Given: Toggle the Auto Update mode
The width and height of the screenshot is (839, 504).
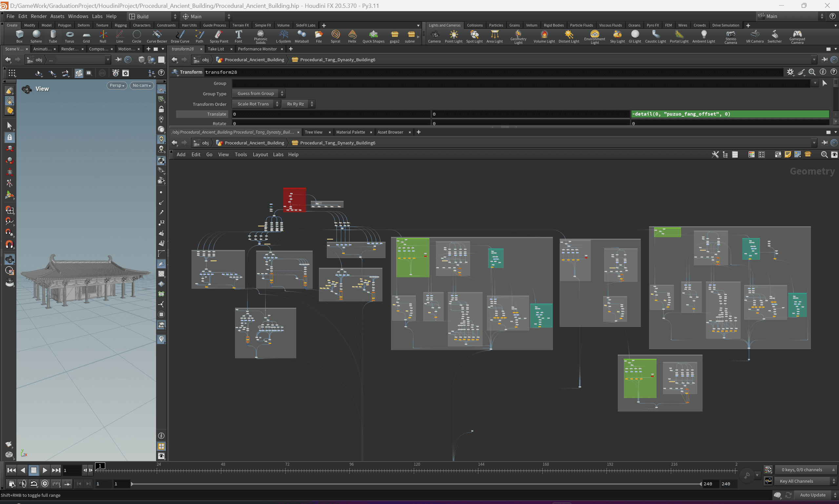Looking at the screenshot, I should (813, 495).
